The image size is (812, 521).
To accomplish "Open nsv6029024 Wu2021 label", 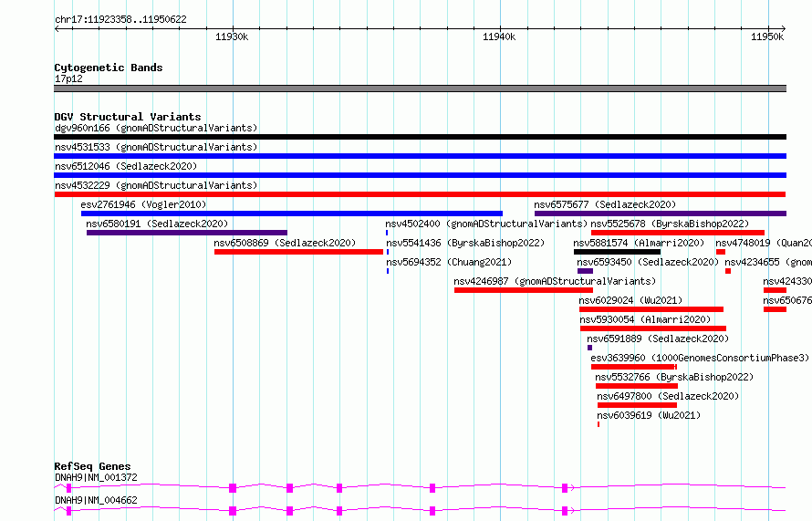I will pos(630,300).
